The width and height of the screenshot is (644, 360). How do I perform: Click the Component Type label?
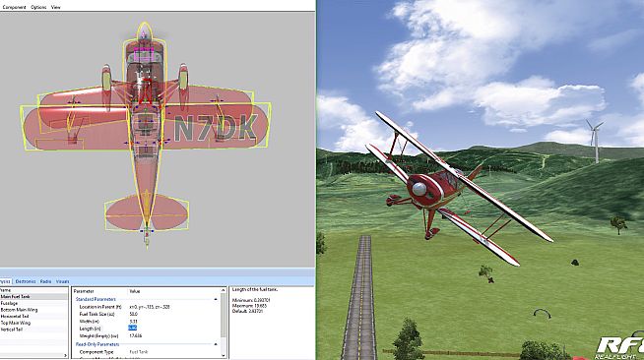point(97,352)
